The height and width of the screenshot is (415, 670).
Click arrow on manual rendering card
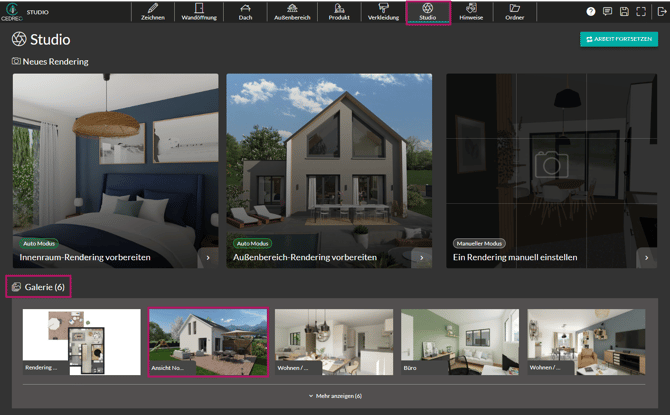646,258
